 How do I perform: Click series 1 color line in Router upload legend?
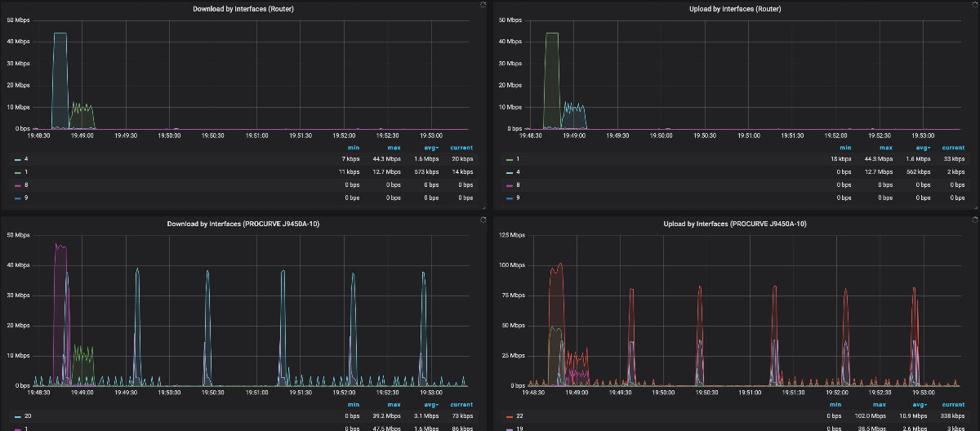tap(511, 158)
